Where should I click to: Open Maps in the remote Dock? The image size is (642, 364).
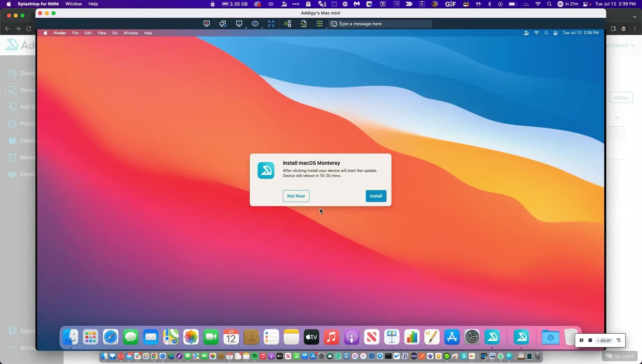click(x=171, y=337)
